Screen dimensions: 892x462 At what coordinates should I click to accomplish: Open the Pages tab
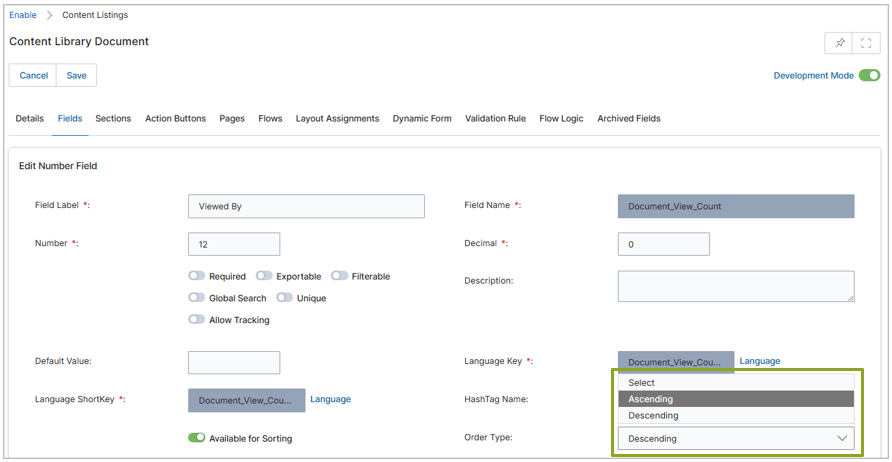pos(232,118)
